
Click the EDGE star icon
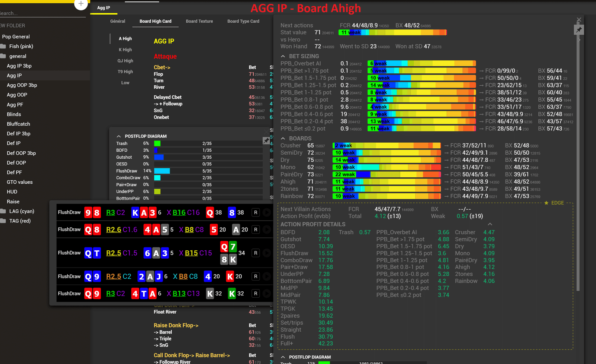pos(546,203)
